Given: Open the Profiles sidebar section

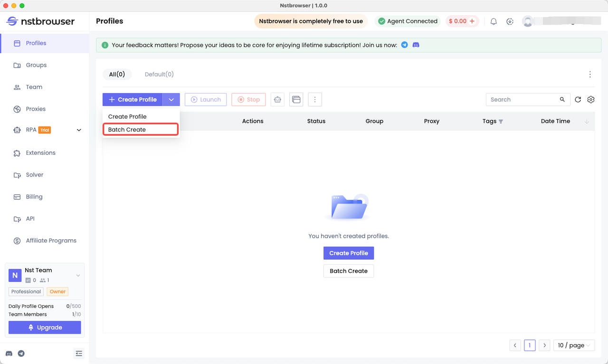Looking at the screenshot, I should tap(45, 43).
